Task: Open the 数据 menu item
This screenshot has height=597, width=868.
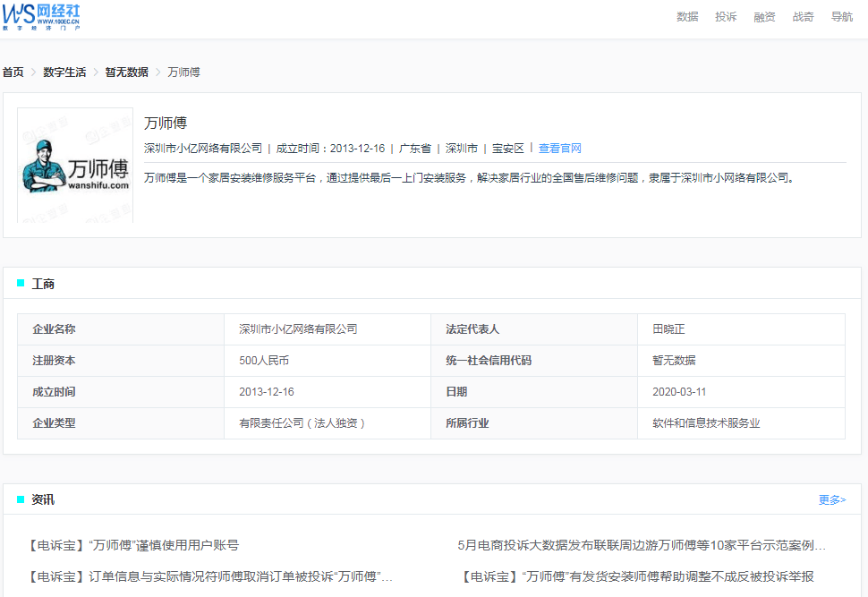Action: [x=687, y=17]
